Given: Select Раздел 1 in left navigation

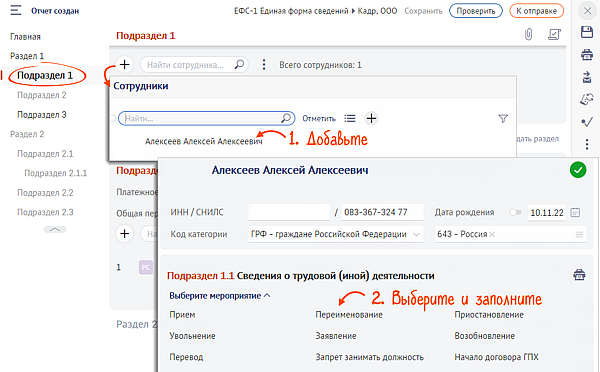Looking at the screenshot, I should [x=27, y=56].
